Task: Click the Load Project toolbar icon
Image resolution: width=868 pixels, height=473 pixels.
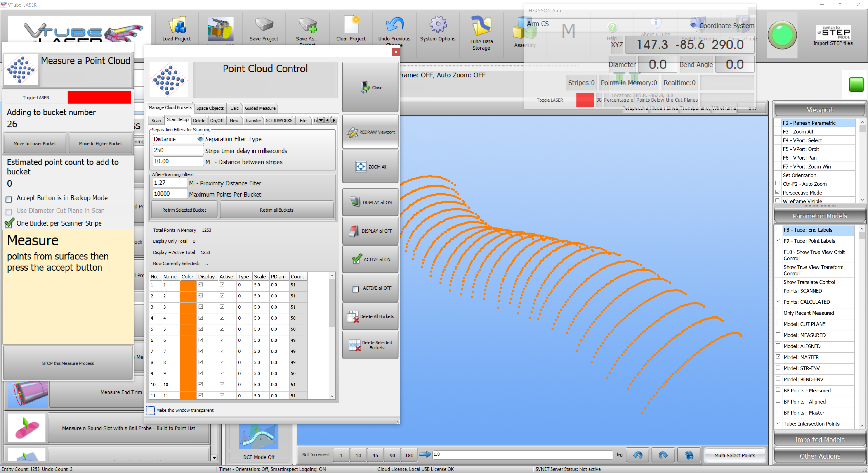Action: coord(177,25)
